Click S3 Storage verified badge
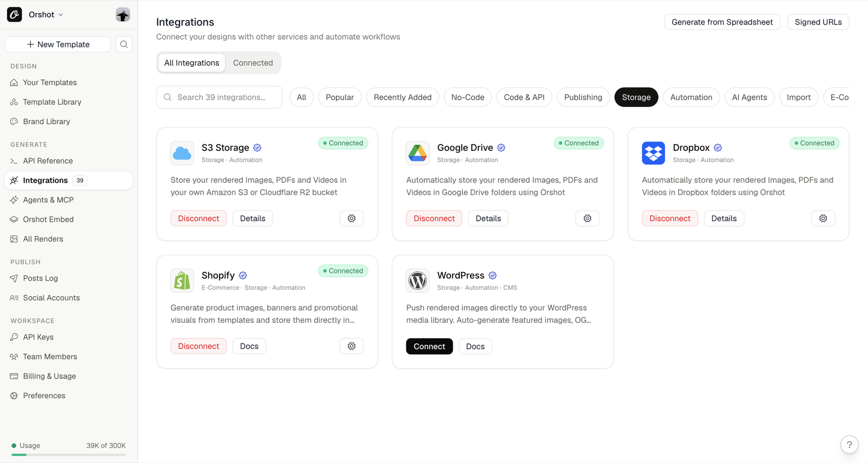This screenshot has width=868, height=463. tap(257, 148)
